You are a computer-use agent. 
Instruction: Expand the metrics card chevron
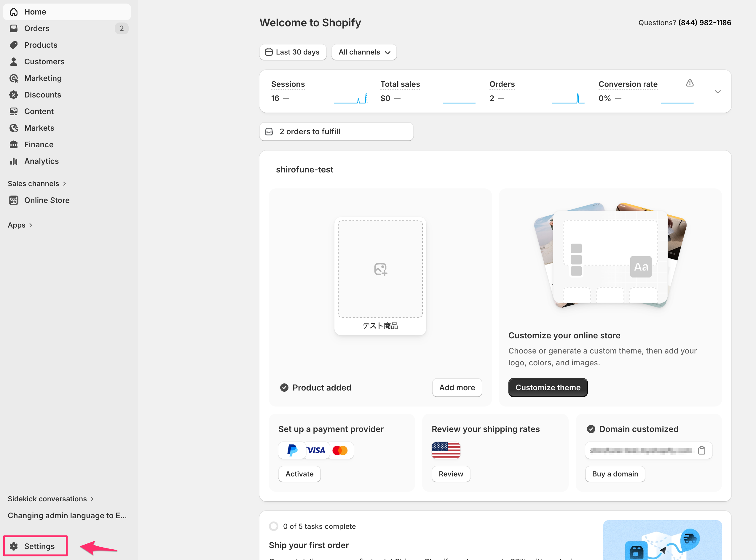[x=718, y=92]
